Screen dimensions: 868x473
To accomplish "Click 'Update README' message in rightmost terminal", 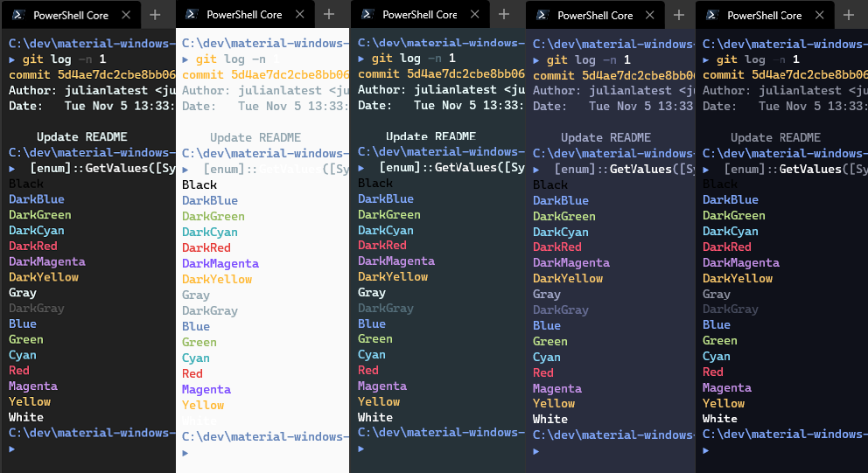I will (775, 137).
